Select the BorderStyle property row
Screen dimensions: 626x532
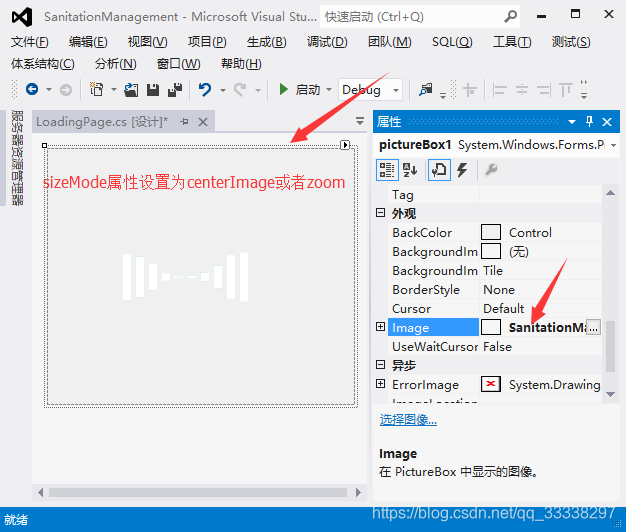495,290
